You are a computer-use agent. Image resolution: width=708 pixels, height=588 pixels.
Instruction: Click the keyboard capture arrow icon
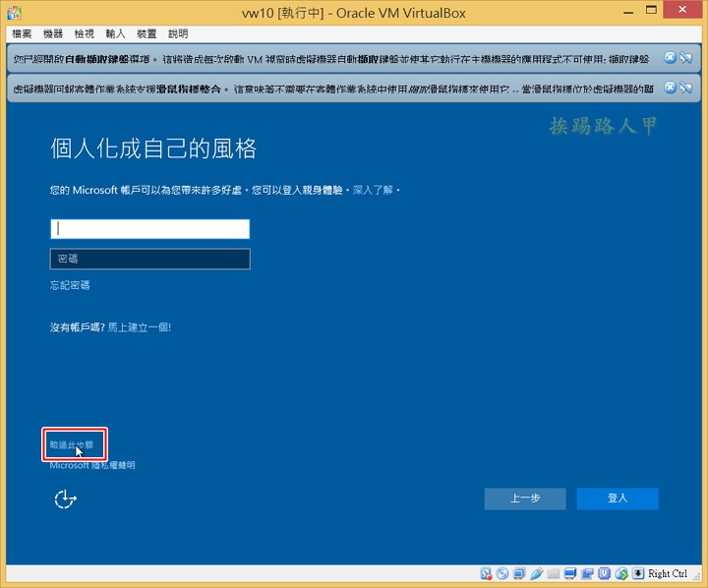click(638, 573)
